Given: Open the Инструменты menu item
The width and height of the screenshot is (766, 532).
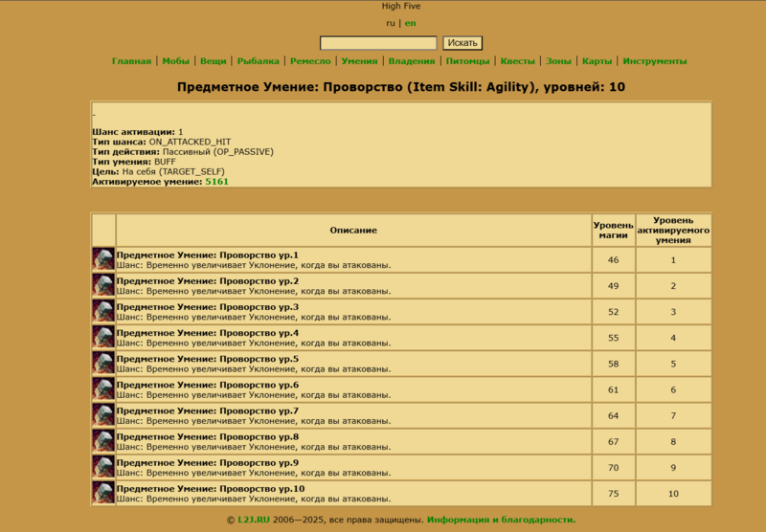Looking at the screenshot, I should pos(654,61).
